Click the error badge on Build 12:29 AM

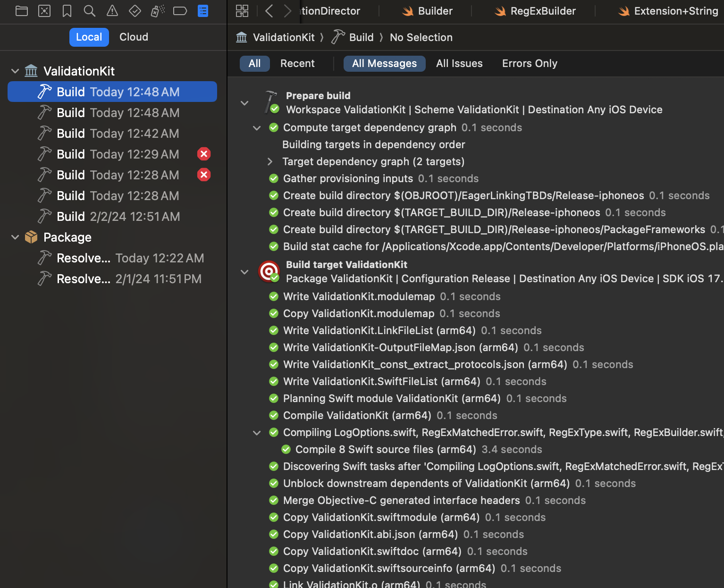pyautogui.click(x=204, y=154)
